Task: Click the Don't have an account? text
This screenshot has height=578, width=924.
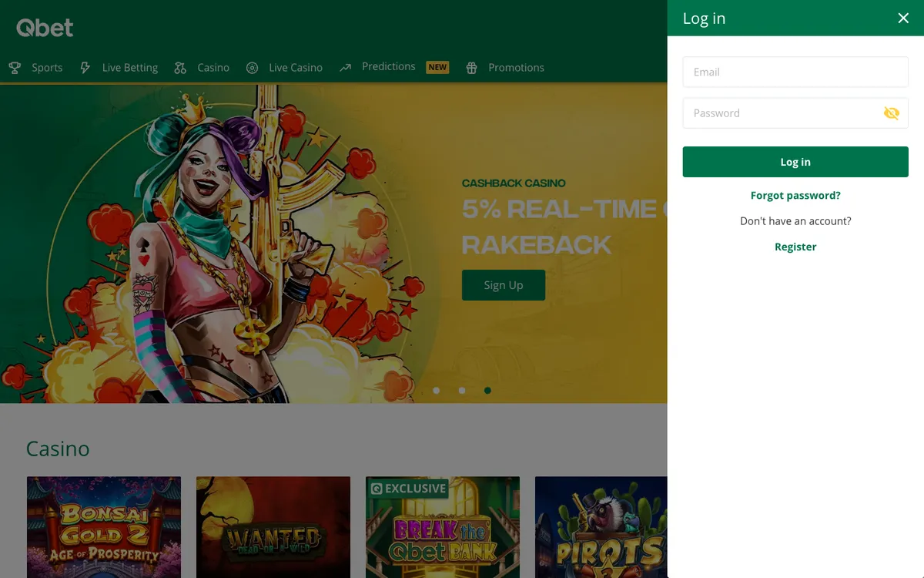Action: 795,221
